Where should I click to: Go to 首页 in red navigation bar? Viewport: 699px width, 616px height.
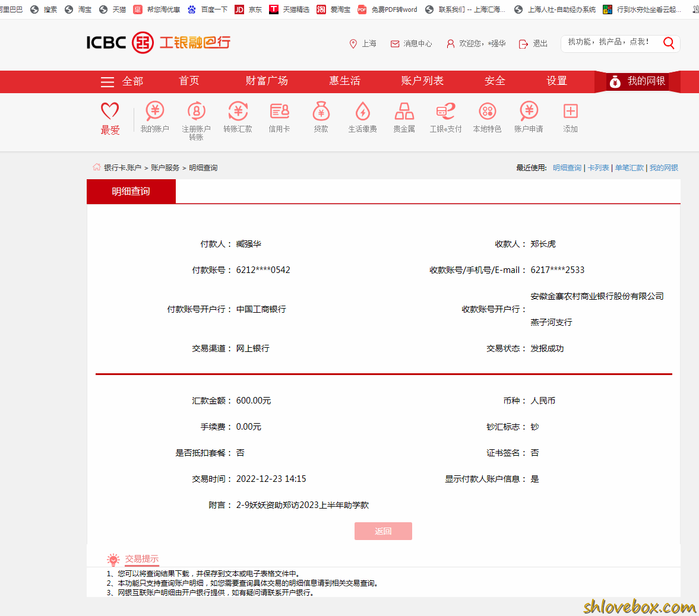coord(189,81)
